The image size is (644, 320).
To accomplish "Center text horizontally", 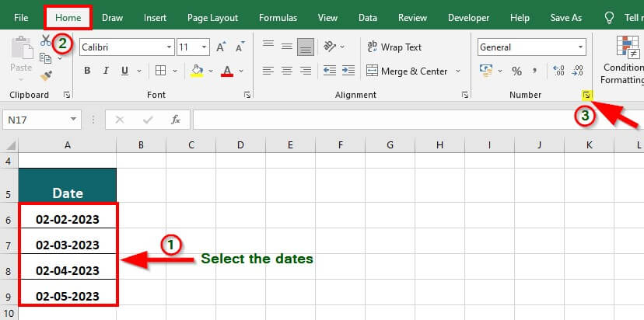I will pos(287,71).
